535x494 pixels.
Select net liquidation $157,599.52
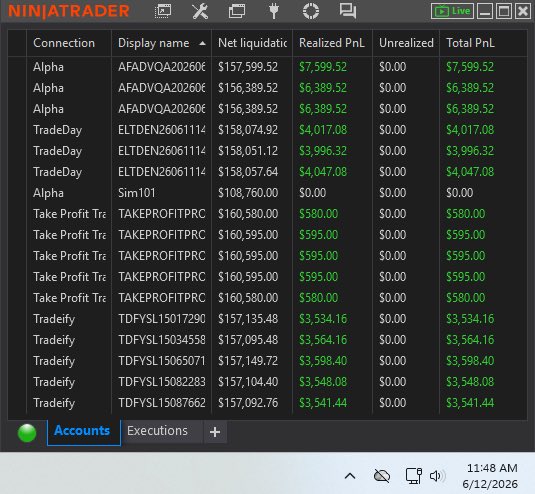coord(248,67)
